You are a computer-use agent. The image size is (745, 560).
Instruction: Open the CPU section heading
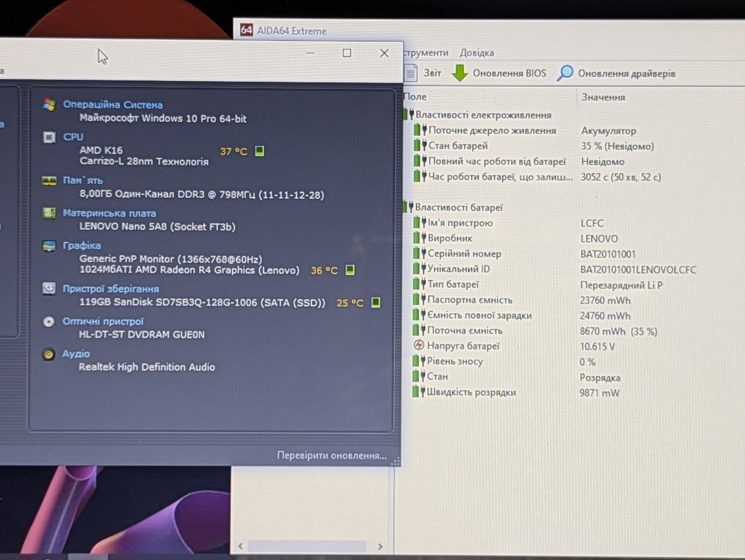pyautogui.click(x=73, y=137)
